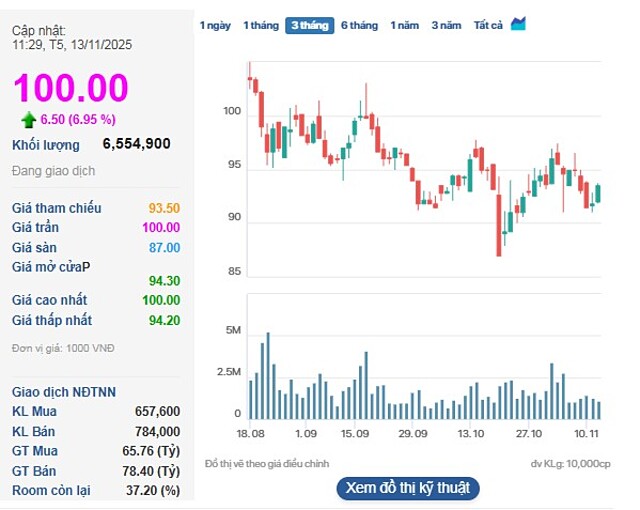This screenshot has width=640, height=510.
Task: Open the 3 năm chart view
Action: coord(446,25)
